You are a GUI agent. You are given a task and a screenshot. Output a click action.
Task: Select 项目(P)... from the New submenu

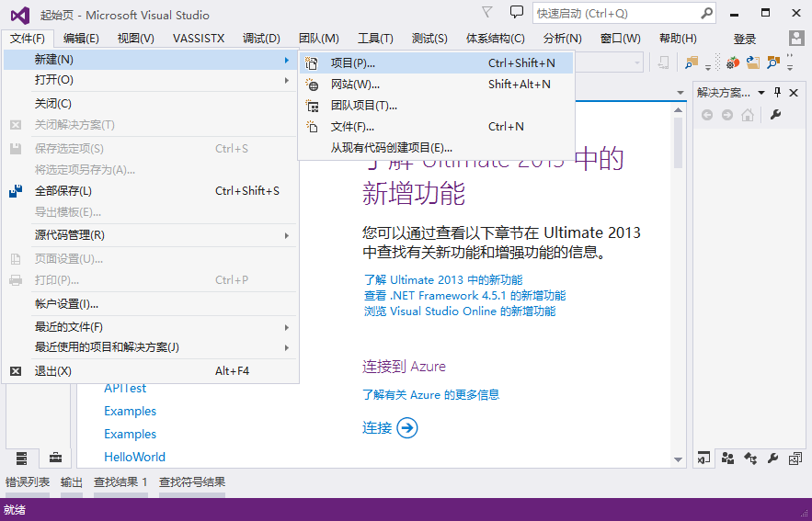point(352,63)
